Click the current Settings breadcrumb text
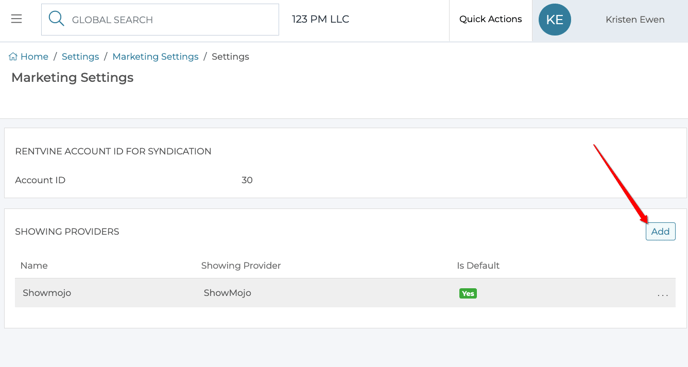The height and width of the screenshot is (367, 688). (230, 57)
